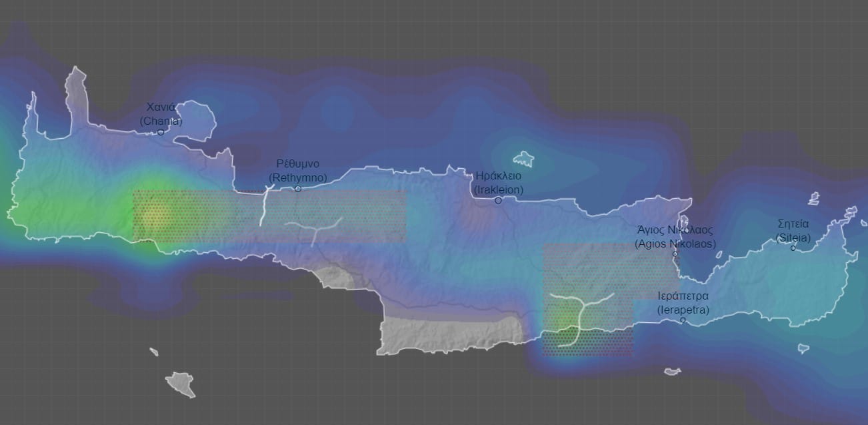Click the Ιεράπετρα (Ierapetra) text label
Screen dimensions: 868x425
[x=683, y=302]
